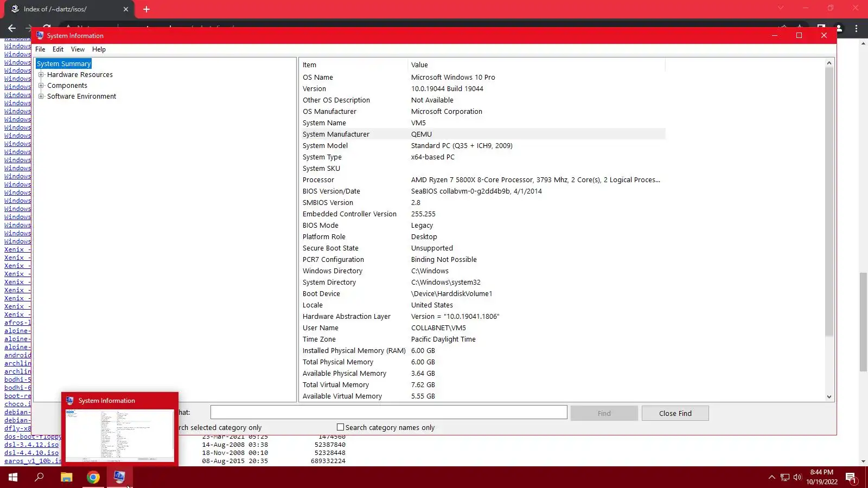Click the details list vertical scrollbar thumb
The height and width of the screenshot is (488, 868).
(829, 202)
